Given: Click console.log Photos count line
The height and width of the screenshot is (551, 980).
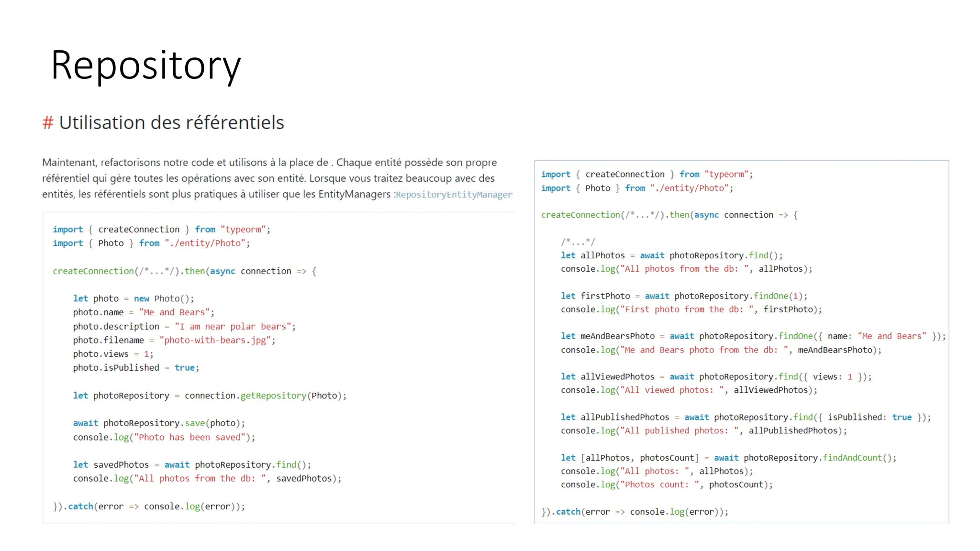Looking at the screenshot, I should [667, 485].
